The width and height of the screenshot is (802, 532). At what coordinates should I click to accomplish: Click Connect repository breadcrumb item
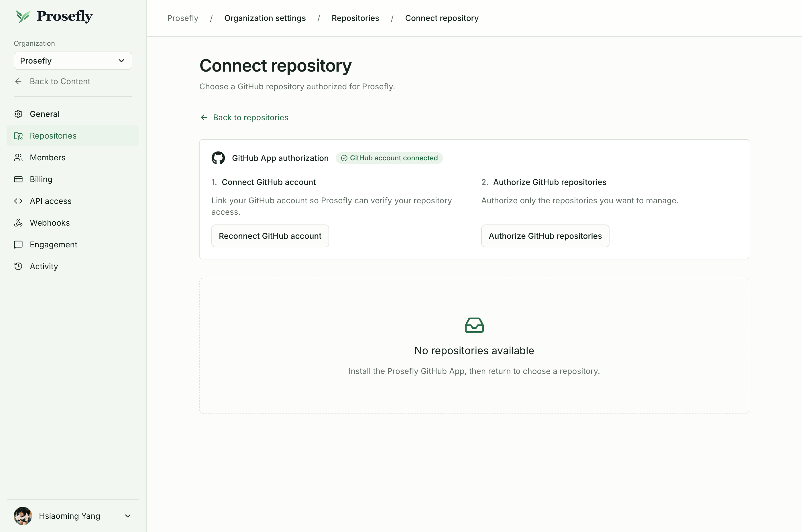pyautogui.click(x=442, y=18)
